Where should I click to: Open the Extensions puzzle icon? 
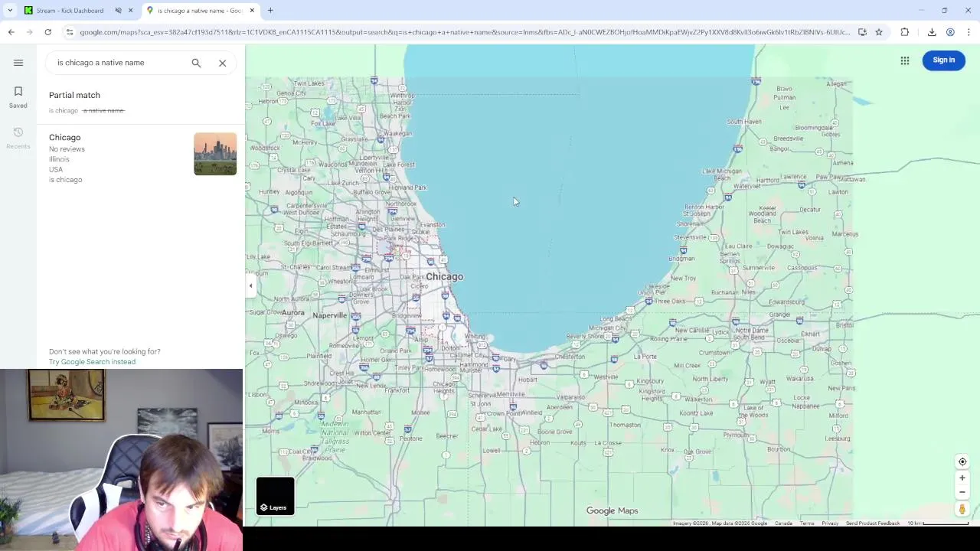pos(905,32)
